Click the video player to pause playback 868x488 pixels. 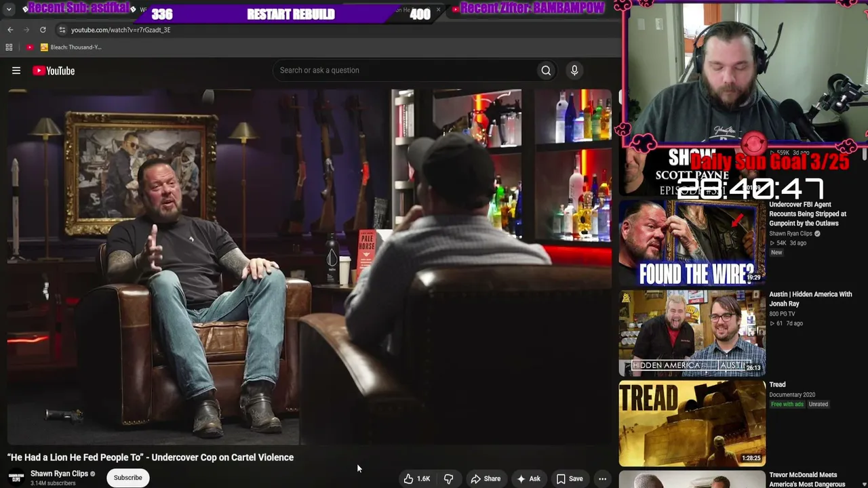[x=309, y=267]
